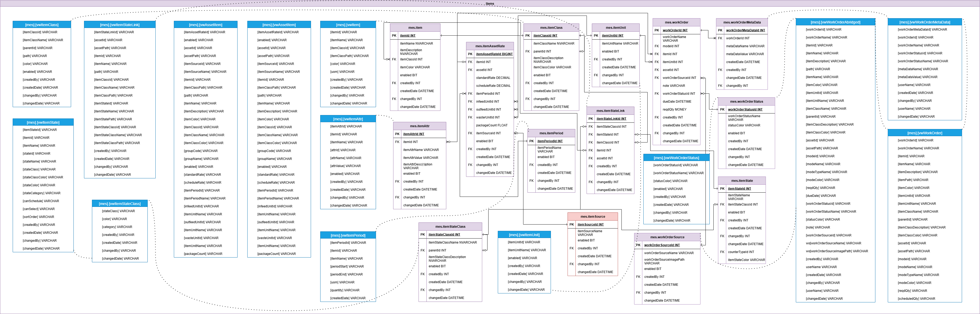The width and height of the screenshot is (980, 314).
Task: Select the [mes].[vwItemStateClass] view header
Action: tap(120, 204)
